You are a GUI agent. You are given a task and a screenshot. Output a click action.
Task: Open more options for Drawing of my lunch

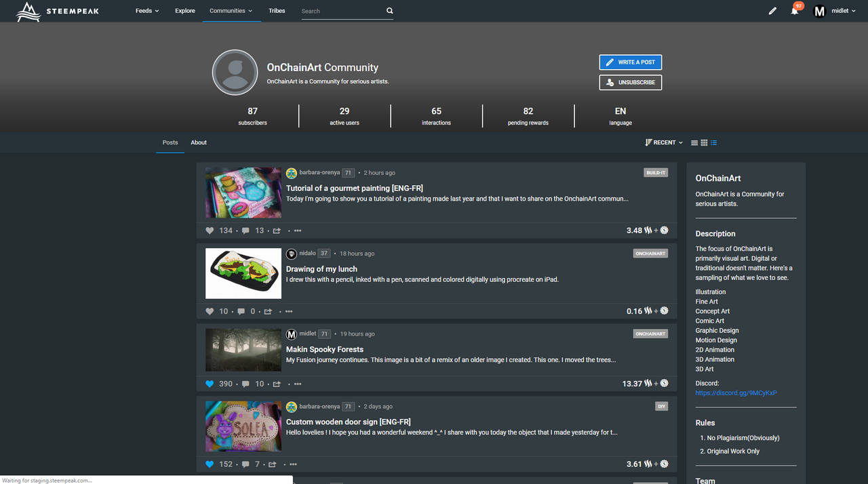[289, 311]
